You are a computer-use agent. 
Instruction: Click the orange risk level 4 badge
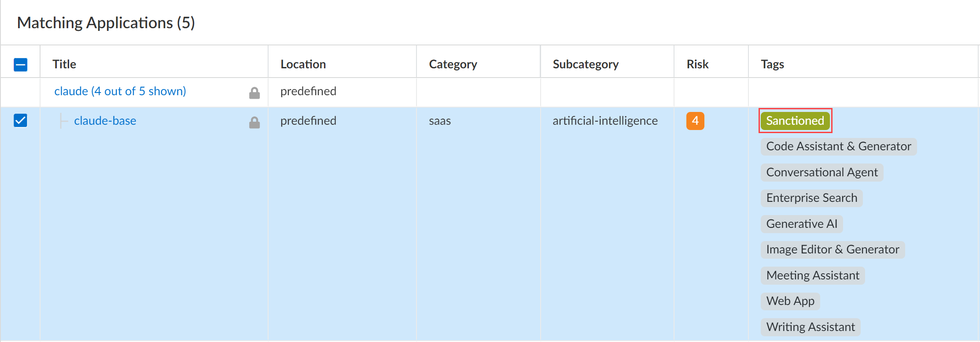pyautogui.click(x=695, y=121)
